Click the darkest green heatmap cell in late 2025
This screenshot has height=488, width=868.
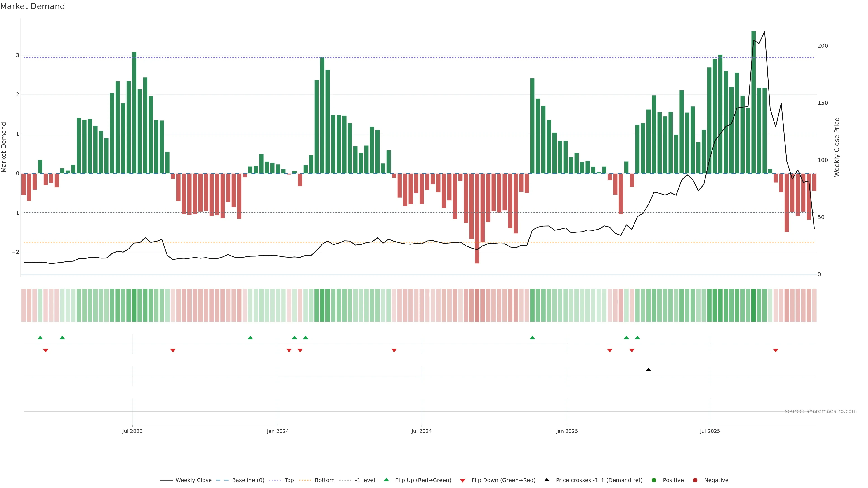point(753,305)
